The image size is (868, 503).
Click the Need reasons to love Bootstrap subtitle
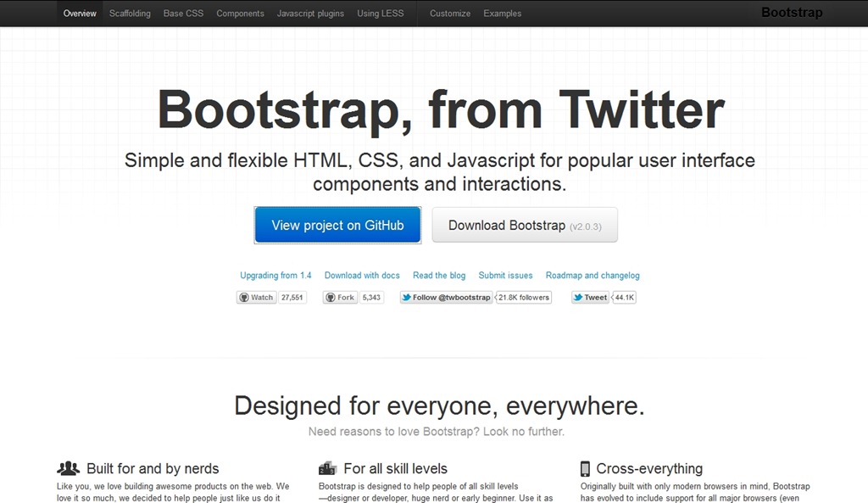pyautogui.click(x=437, y=432)
